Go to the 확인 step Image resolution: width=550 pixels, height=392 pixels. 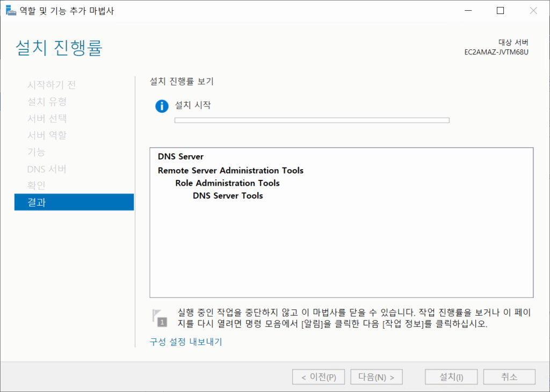pyautogui.click(x=37, y=186)
